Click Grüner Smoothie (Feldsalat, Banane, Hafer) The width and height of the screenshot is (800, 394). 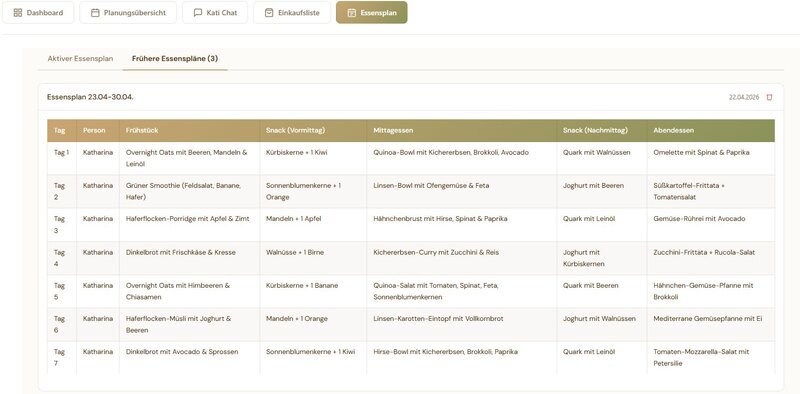(189, 191)
